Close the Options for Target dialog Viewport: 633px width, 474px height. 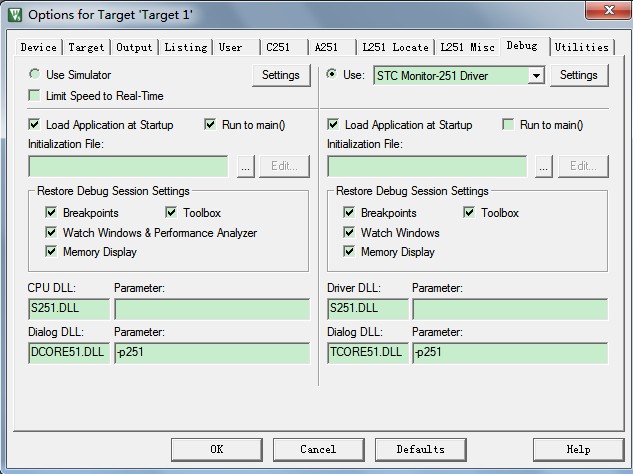click(608, 10)
